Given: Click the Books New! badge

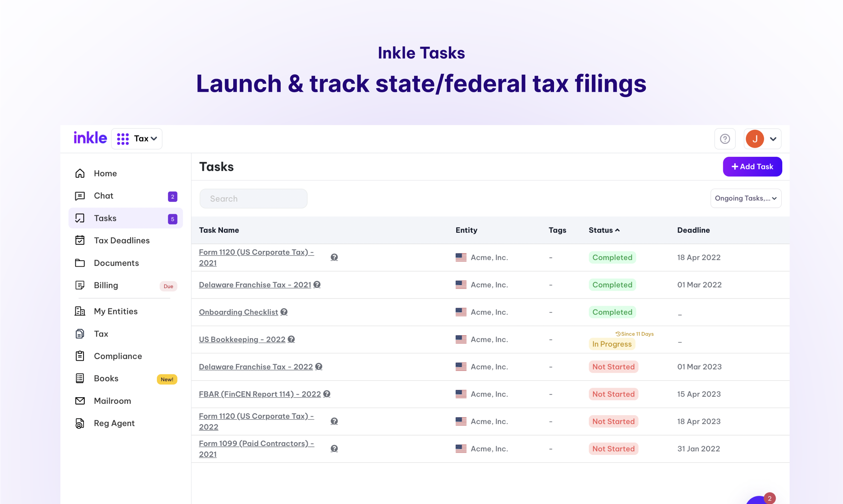Looking at the screenshot, I should click(x=167, y=379).
